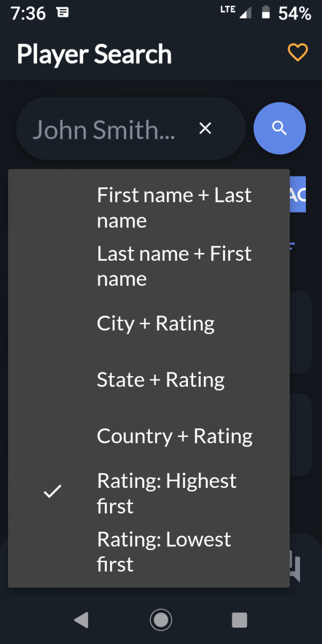Tap the partially hidden blue button behind menu
The height and width of the screenshot is (644, 322).
(298, 194)
